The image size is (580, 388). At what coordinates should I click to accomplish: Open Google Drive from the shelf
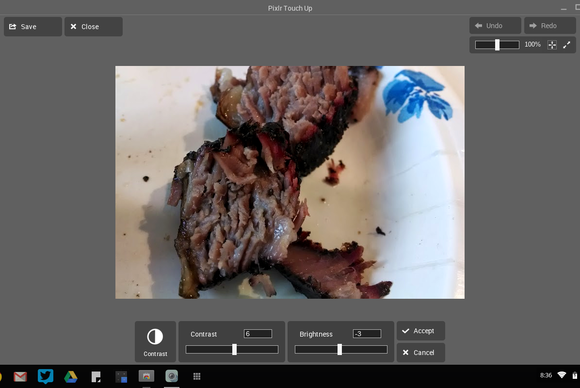tap(71, 377)
